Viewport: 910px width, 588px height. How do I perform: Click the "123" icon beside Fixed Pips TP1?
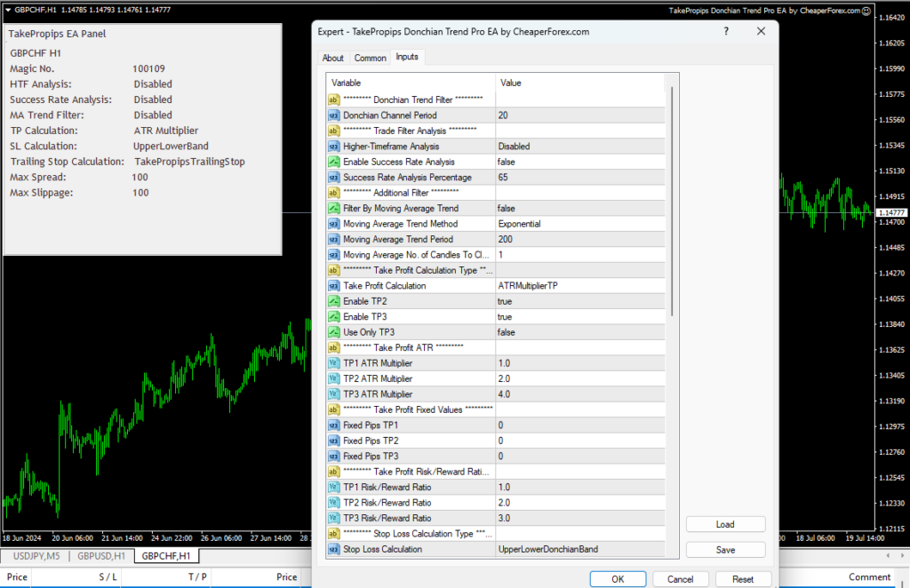coord(333,425)
